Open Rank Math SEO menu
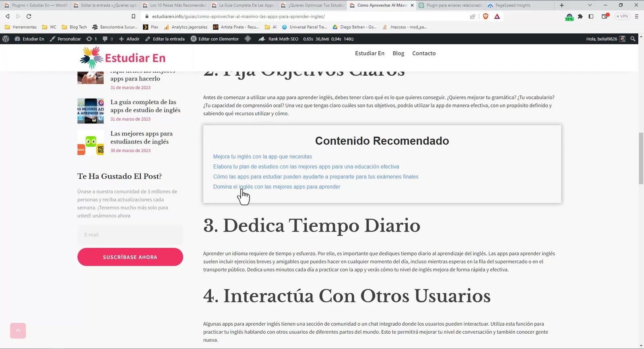The height and width of the screenshot is (349, 644). click(x=279, y=39)
